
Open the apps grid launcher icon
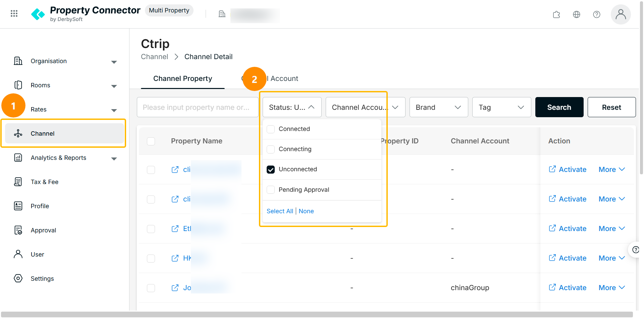point(14,13)
